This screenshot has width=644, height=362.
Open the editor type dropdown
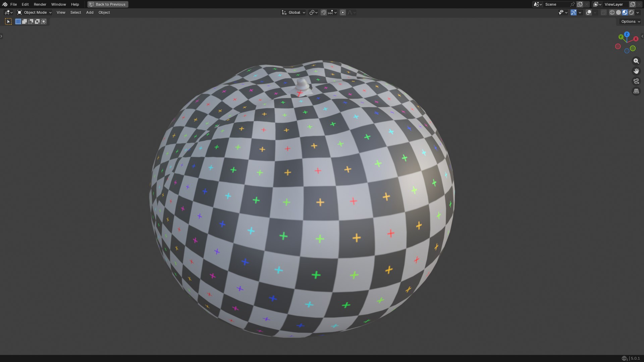[8, 12]
